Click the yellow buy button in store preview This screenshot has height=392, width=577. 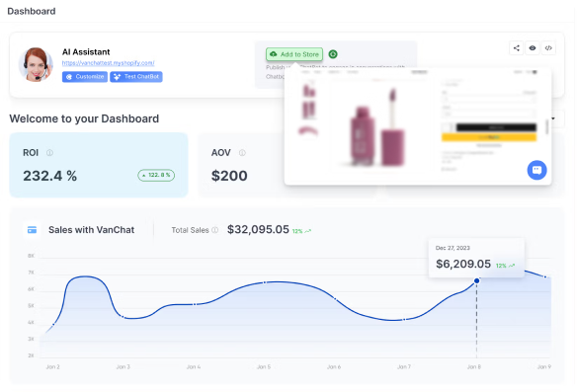(x=489, y=137)
